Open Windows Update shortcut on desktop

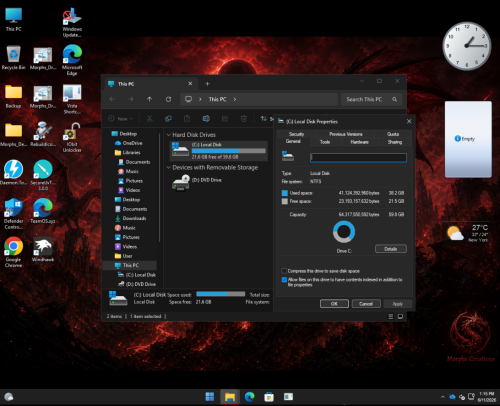click(72, 23)
